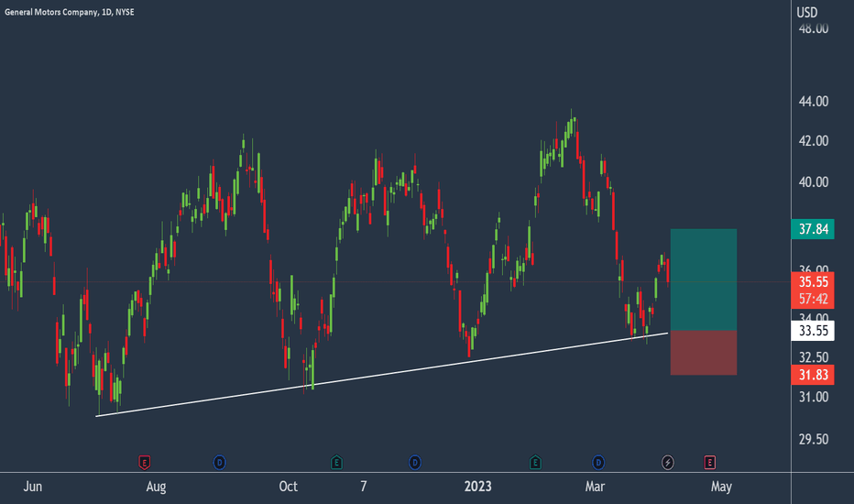The image size is (854, 504).
Task: Click the 2023 label on time axis
Action: pyautogui.click(x=477, y=487)
